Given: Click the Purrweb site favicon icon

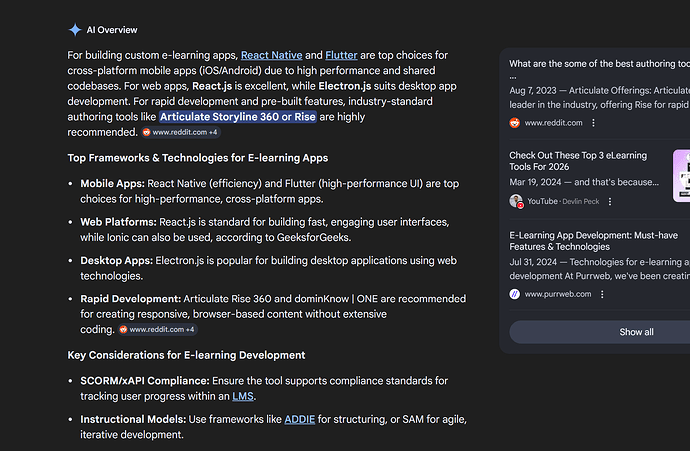Looking at the screenshot, I should click(515, 294).
